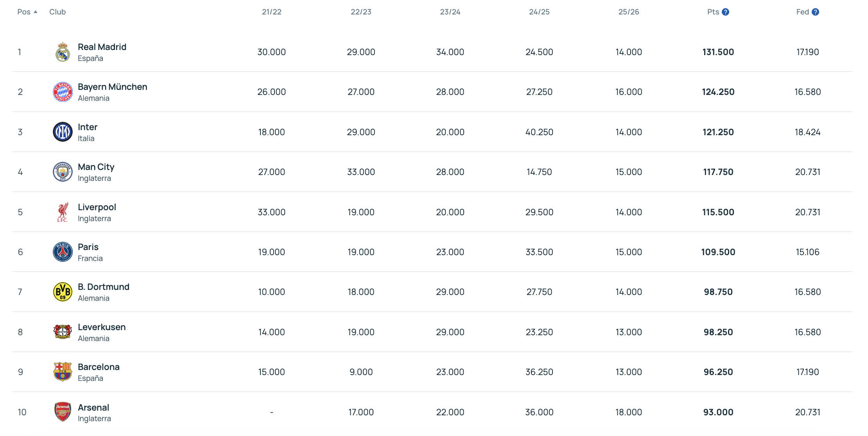
Task: Click the Leverkusen club badge
Action: tap(63, 332)
